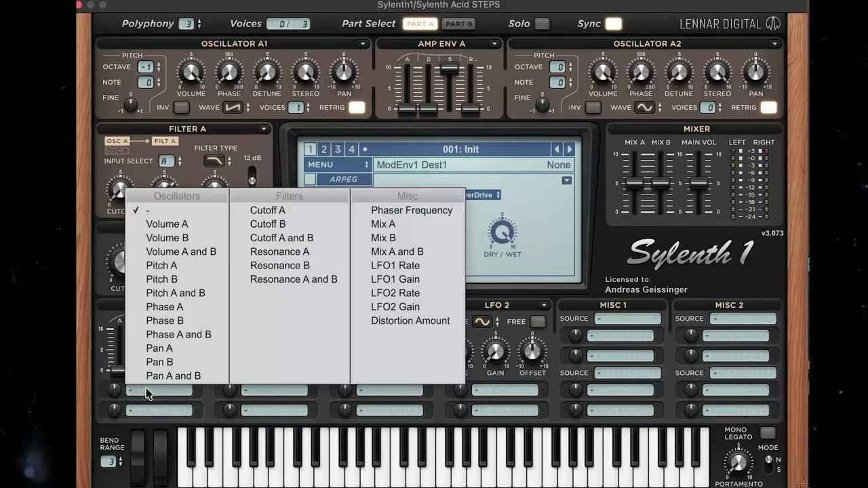The height and width of the screenshot is (488, 868).
Task: Switch to display page 1
Action: click(310, 149)
